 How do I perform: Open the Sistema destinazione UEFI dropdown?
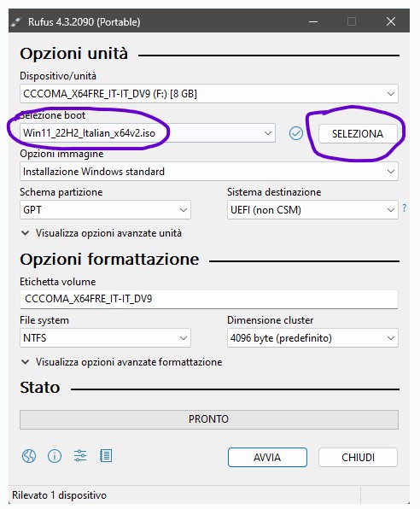click(312, 210)
